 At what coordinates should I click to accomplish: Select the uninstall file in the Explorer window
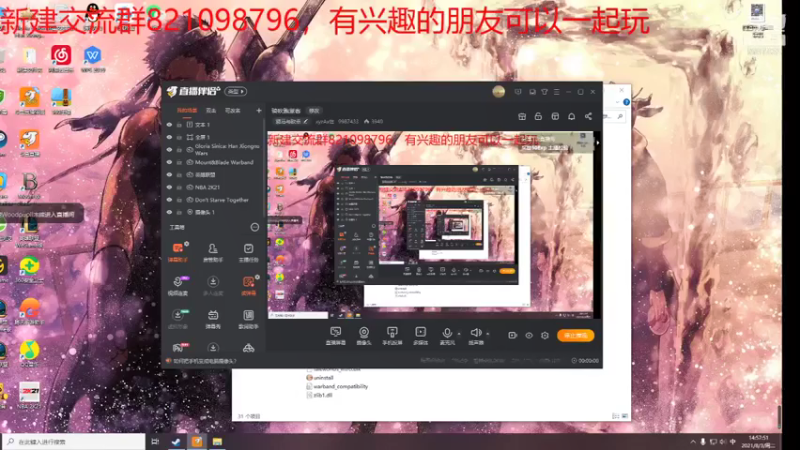320,378
